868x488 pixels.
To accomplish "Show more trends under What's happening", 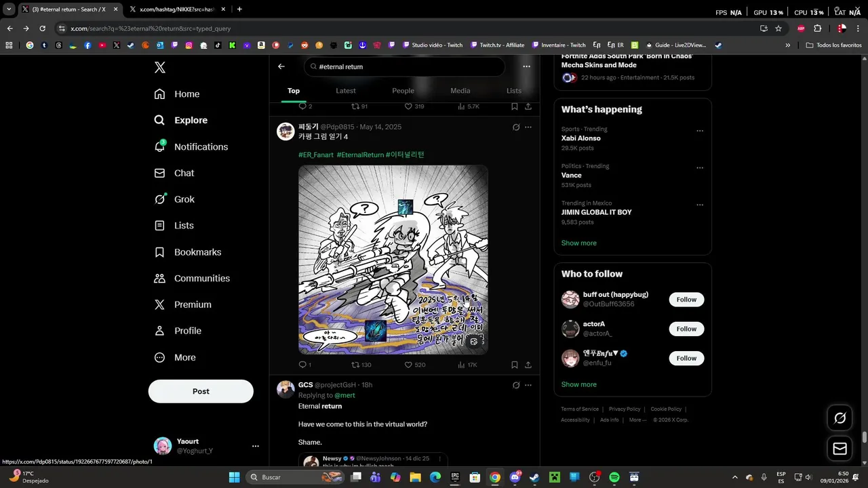I will pos(579,243).
